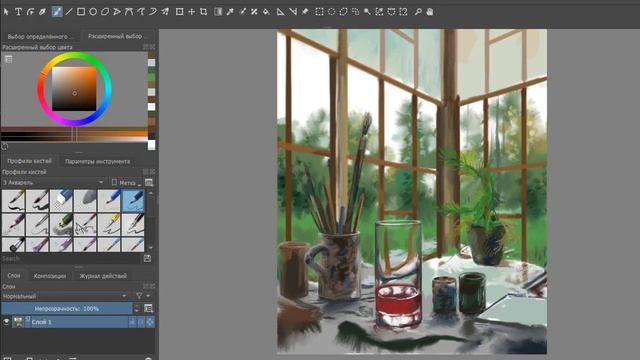Viewport: 640px width, 360px height.
Task: Select the Edit Shapes tool
Action: tap(31, 12)
